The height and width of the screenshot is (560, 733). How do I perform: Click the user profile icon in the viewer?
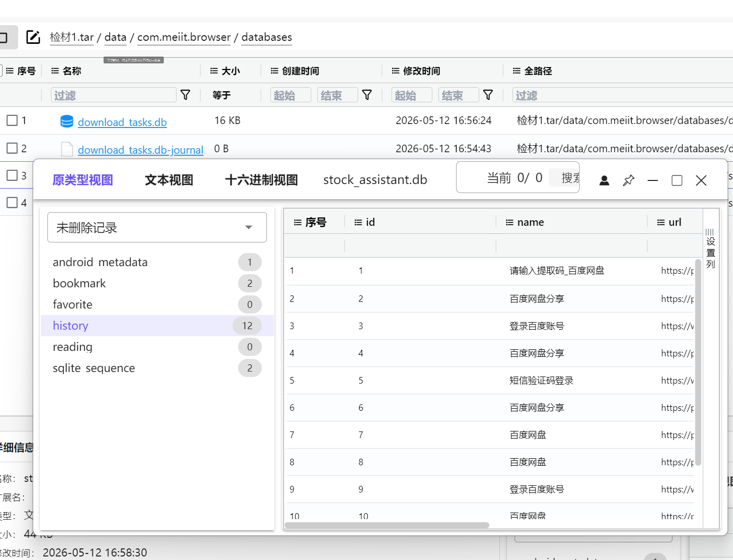point(604,180)
